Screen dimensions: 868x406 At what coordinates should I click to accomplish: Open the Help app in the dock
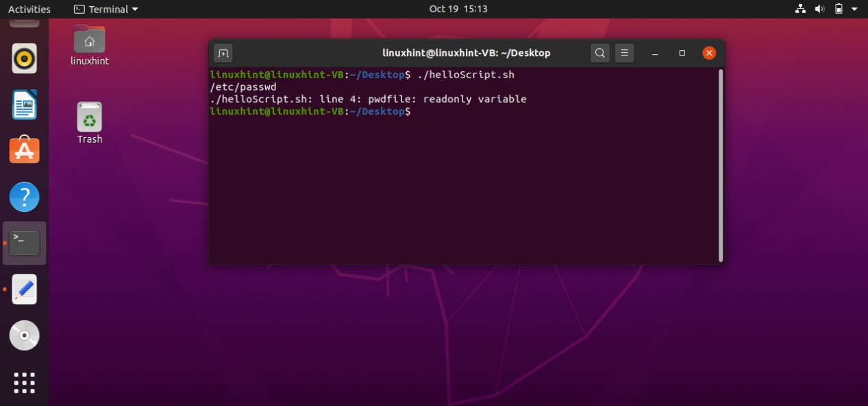pos(25,198)
